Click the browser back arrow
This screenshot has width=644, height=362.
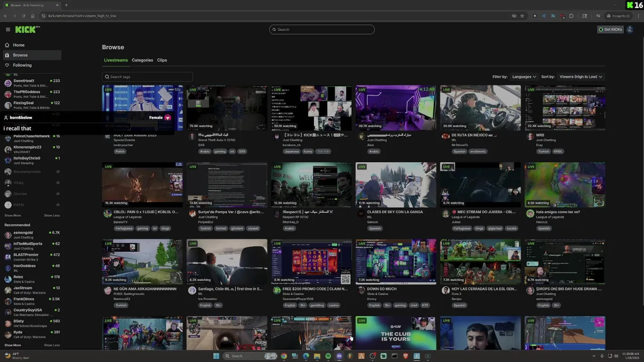(6, 16)
